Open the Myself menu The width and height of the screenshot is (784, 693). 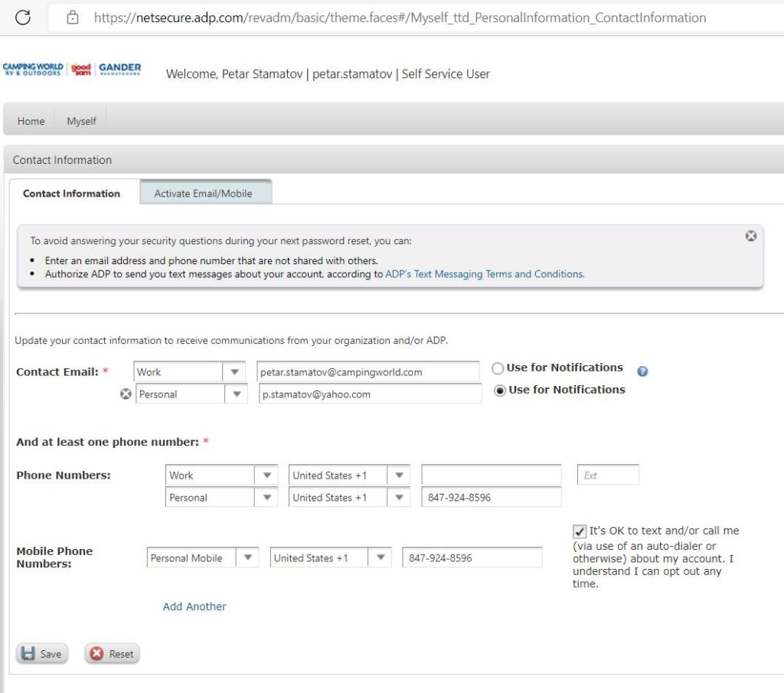(x=81, y=121)
